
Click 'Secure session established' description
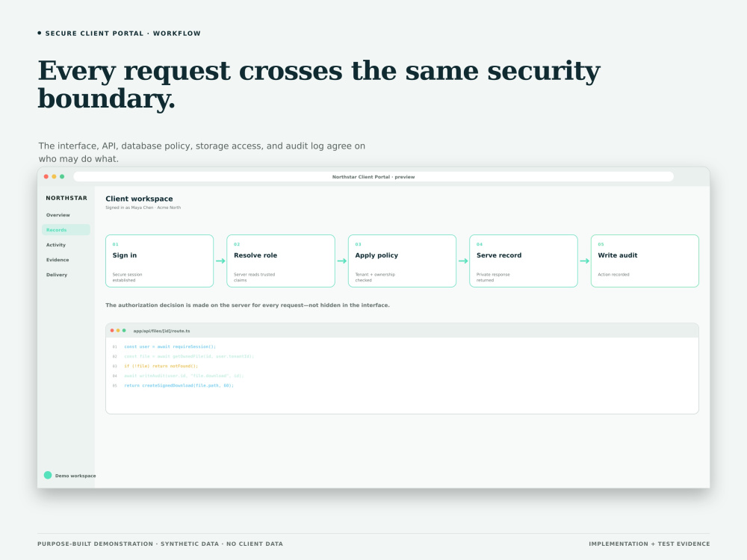click(127, 277)
